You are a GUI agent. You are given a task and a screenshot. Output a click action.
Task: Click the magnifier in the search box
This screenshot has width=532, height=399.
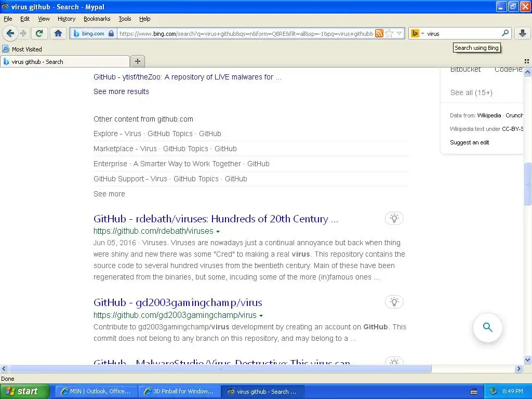505,33
